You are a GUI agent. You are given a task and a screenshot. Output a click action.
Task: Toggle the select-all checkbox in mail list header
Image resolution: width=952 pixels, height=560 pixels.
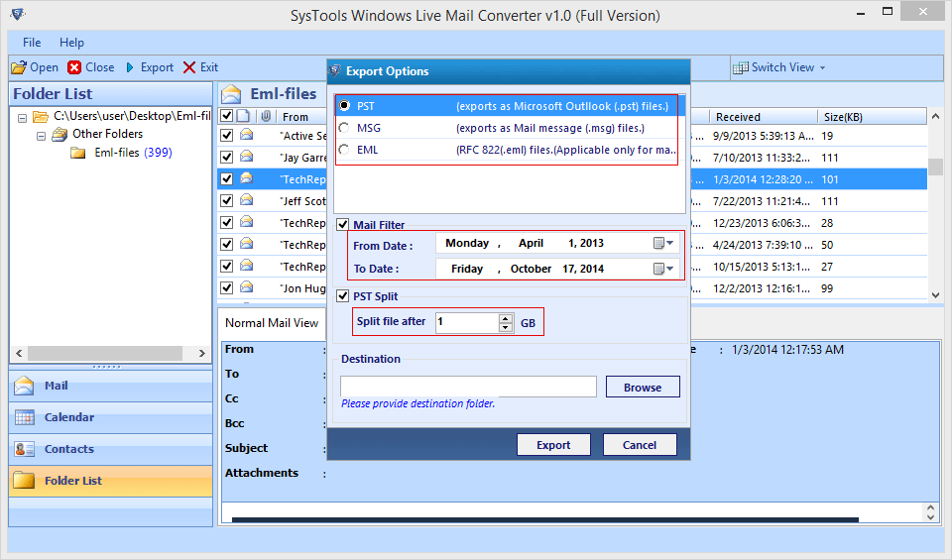pos(226,116)
